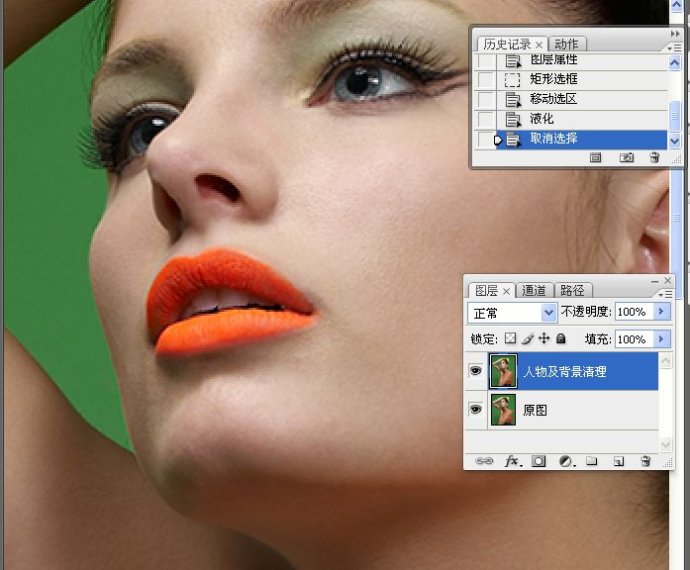Screen dimensions: 690x570
Task: Click History panel scroll down arrow
Action: pyautogui.click(x=674, y=141)
